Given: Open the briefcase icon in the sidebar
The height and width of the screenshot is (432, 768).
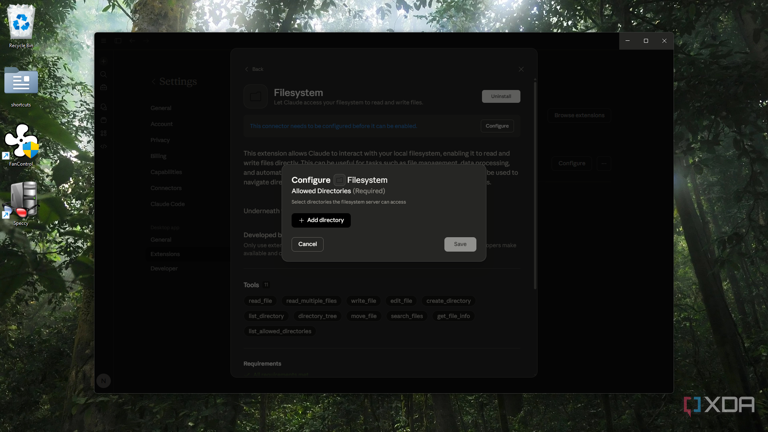Looking at the screenshot, I should 103,88.
